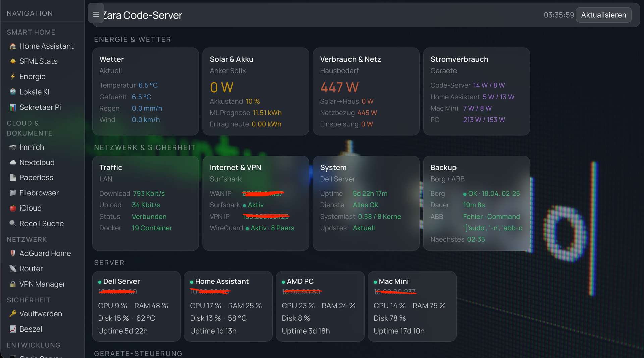Open the Recoll Suche entry
This screenshot has width=644, height=358.
pos(41,224)
